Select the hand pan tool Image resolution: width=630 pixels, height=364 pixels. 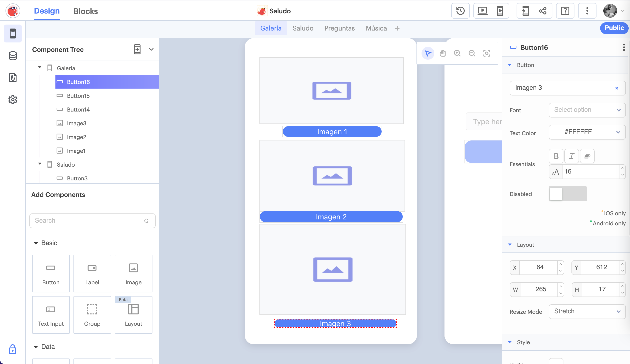pyautogui.click(x=442, y=53)
